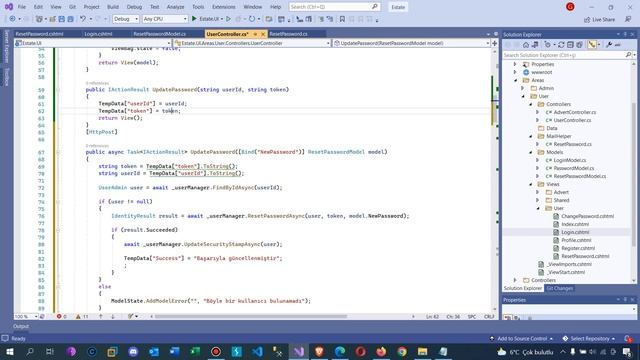Open Discord from taskbar
Image resolution: width=640 pixels, height=360 pixels.
click(133, 352)
